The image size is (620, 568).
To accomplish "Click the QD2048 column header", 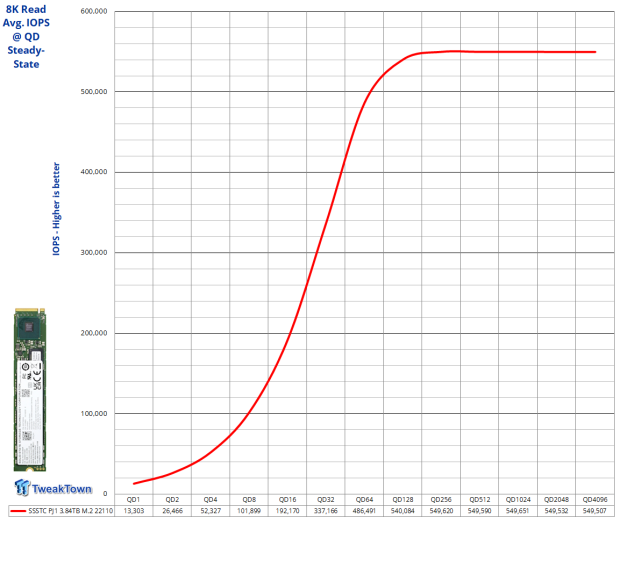I will (556, 500).
